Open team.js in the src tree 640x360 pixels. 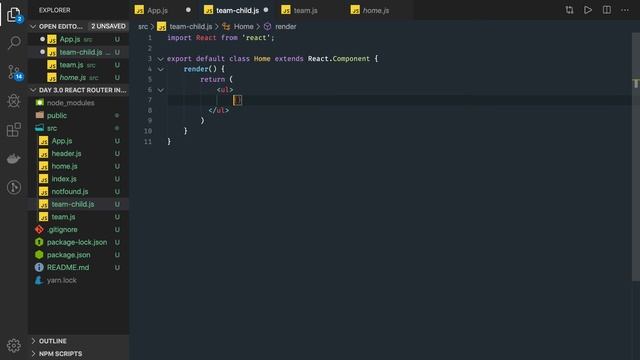(78, 217)
